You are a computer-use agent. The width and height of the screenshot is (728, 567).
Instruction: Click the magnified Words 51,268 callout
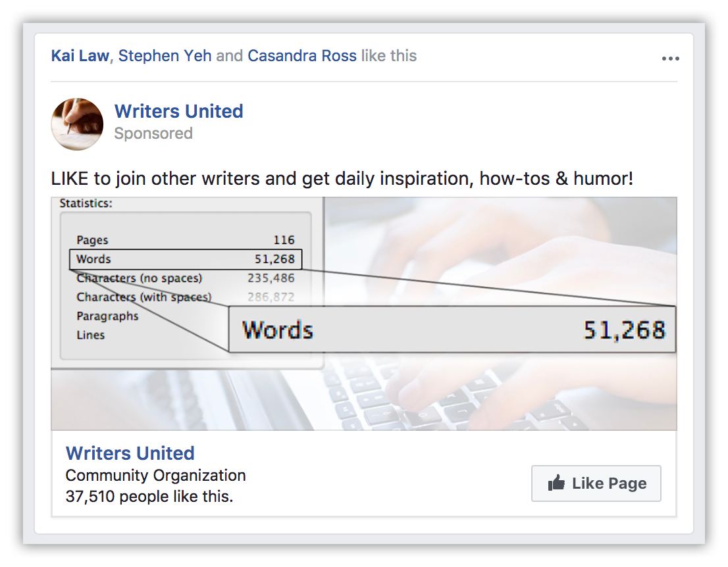click(453, 330)
